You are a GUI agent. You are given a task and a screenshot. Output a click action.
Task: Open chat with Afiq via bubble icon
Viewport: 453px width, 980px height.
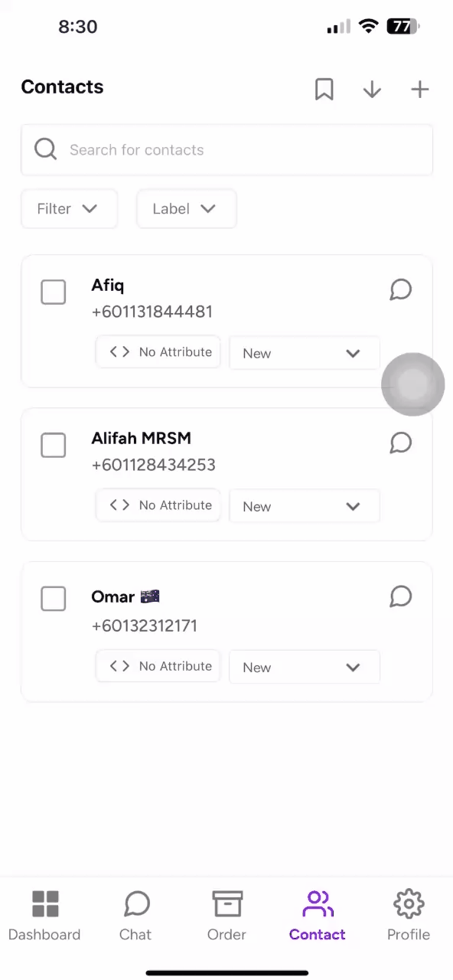pos(400,289)
